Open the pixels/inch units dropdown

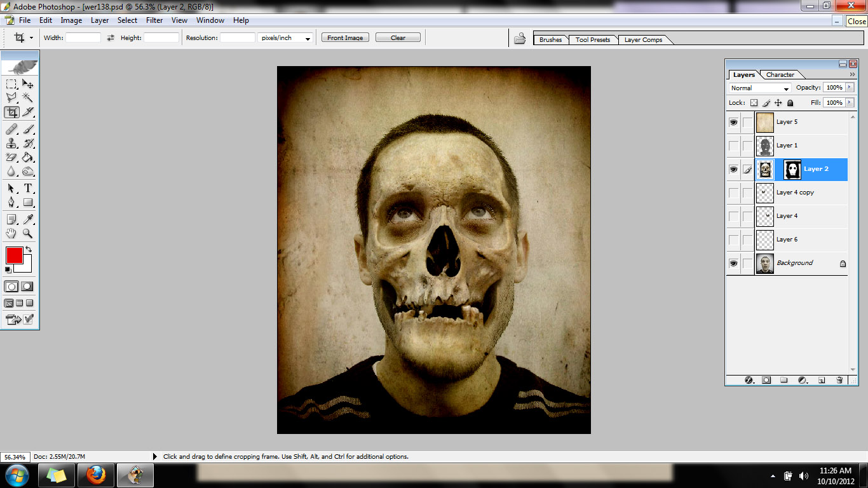pos(286,38)
